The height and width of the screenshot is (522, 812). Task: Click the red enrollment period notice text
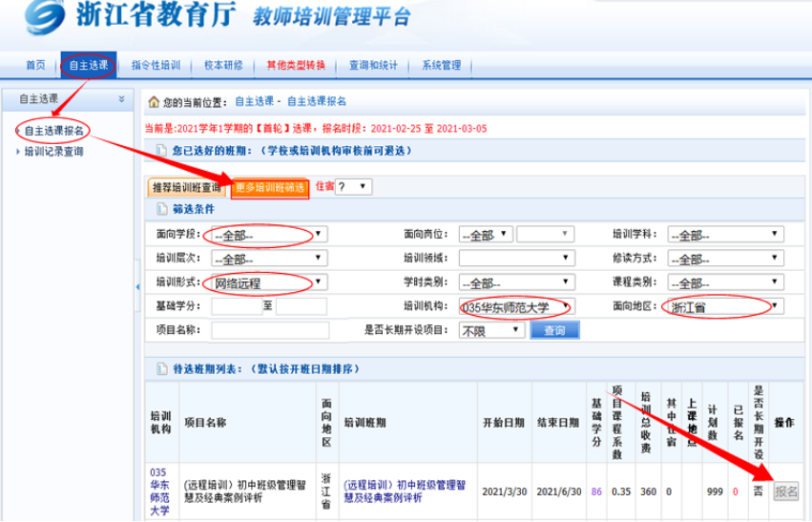point(316,129)
